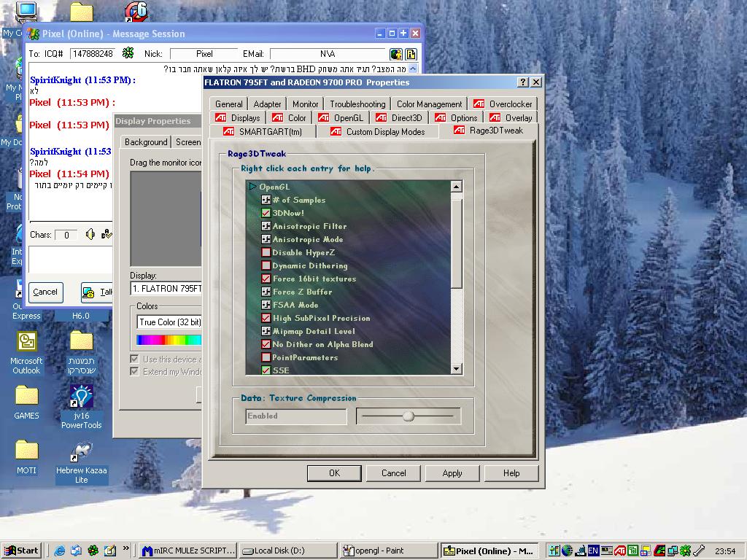
Task: Switch to opengl - Paint taskbar button
Action: pyautogui.click(x=389, y=551)
